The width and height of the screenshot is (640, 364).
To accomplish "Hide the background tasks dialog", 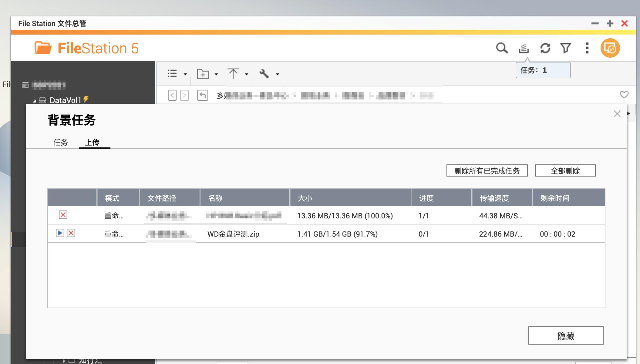I will [x=566, y=335].
